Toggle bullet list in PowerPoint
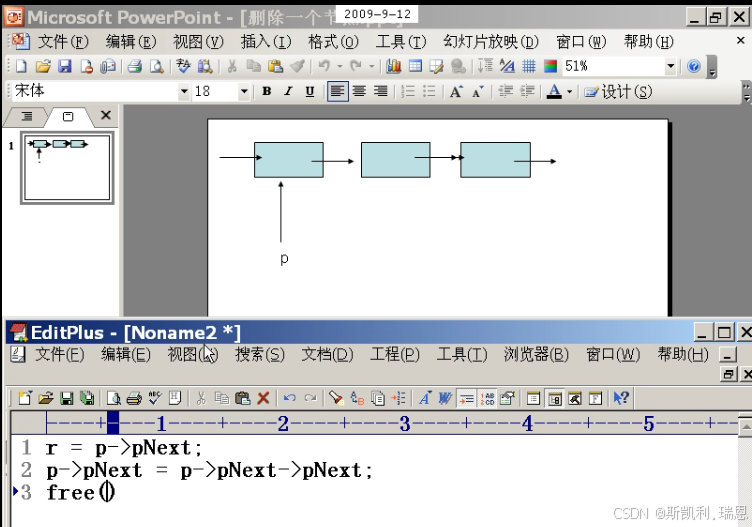 click(x=429, y=91)
